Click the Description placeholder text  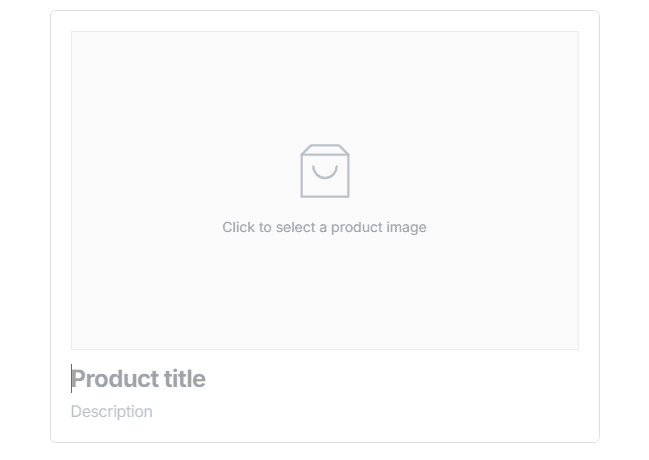(112, 411)
